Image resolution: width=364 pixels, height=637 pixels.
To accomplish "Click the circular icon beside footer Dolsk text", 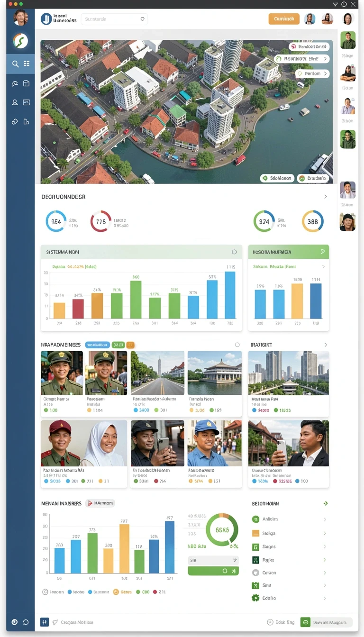I will click(270, 622).
